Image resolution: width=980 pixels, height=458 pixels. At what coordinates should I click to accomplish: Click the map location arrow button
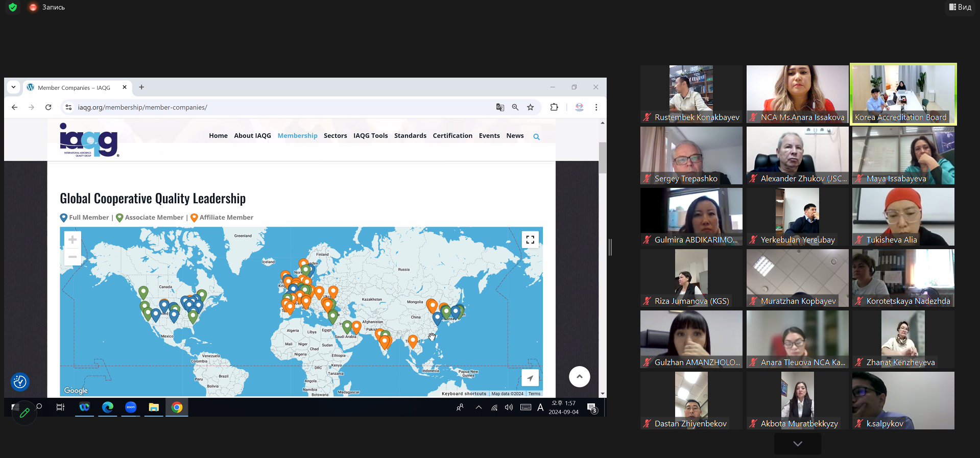coord(530,378)
